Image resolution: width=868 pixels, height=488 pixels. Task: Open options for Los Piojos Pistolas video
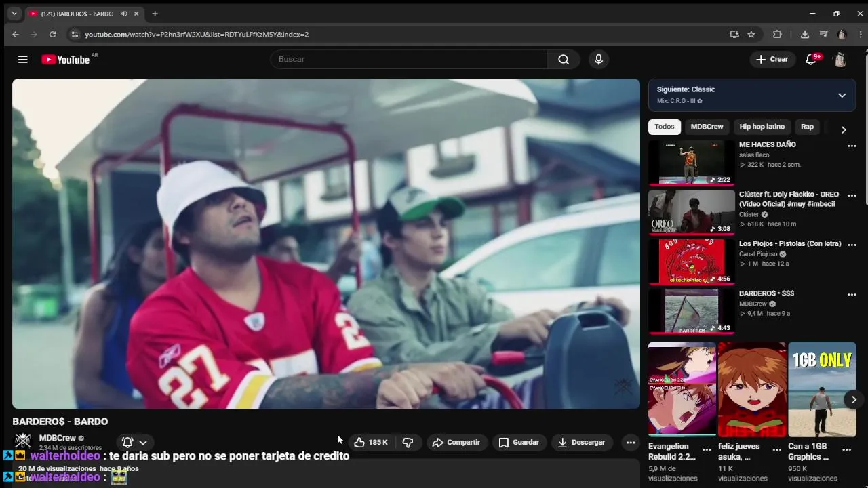(x=852, y=245)
